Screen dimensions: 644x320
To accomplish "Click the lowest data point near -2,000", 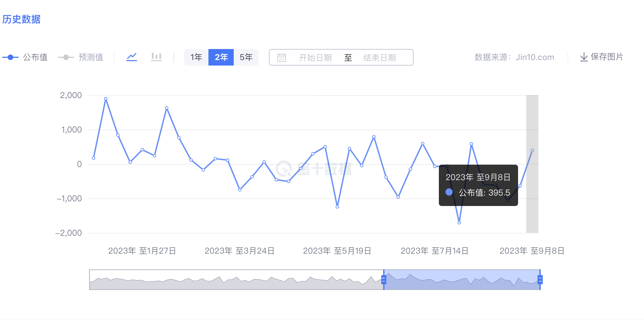I will (x=459, y=223).
